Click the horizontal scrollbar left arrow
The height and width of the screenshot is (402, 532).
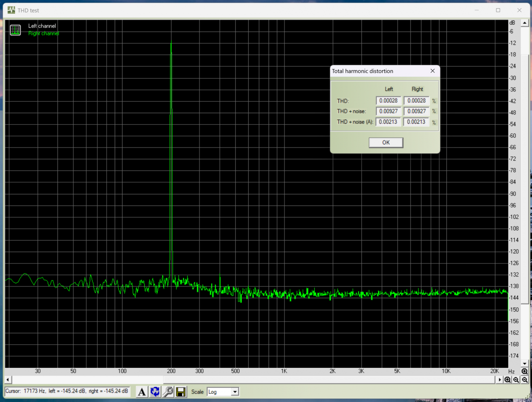pyautogui.click(x=8, y=380)
